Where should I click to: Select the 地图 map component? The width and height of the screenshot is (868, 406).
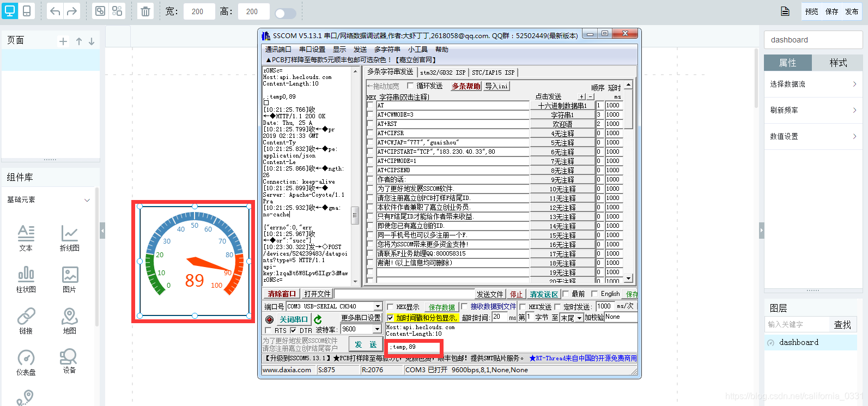click(x=70, y=320)
